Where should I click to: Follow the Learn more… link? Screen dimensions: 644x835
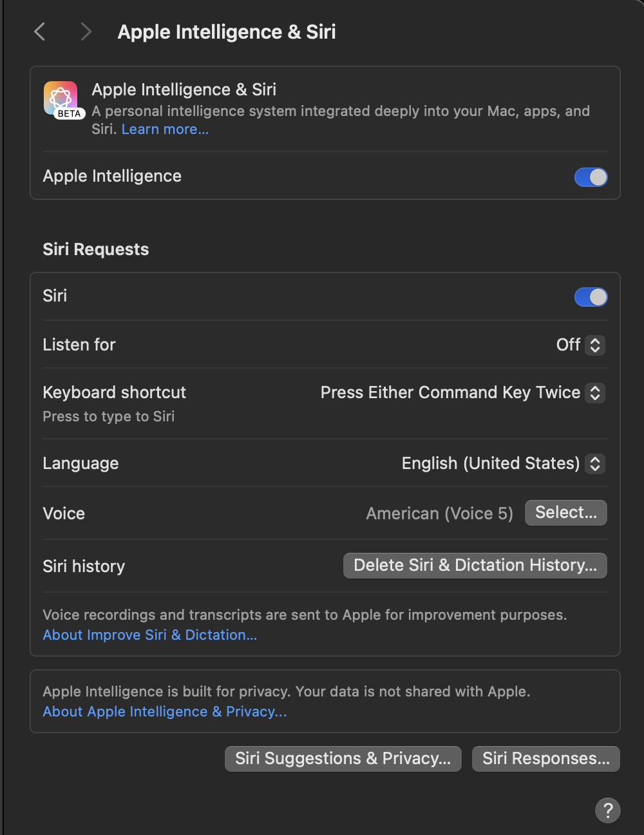click(x=165, y=129)
